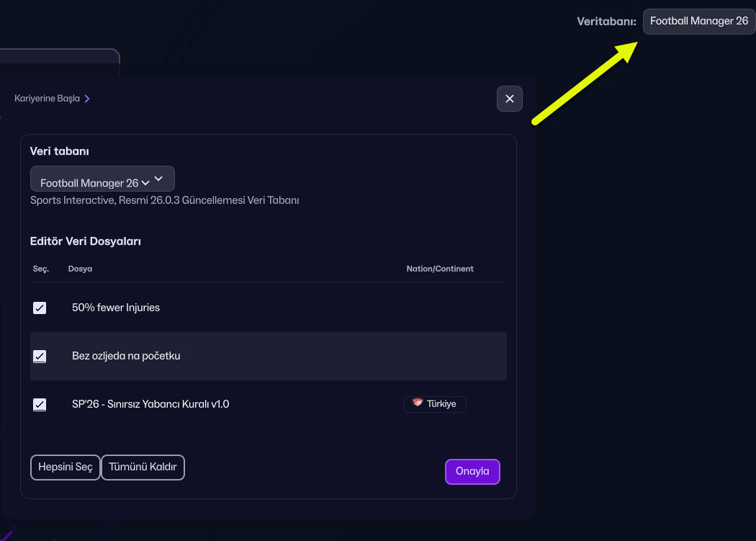The height and width of the screenshot is (541, 756).
Task: Click the Seç. column header
Action: (x=40, y=269)
